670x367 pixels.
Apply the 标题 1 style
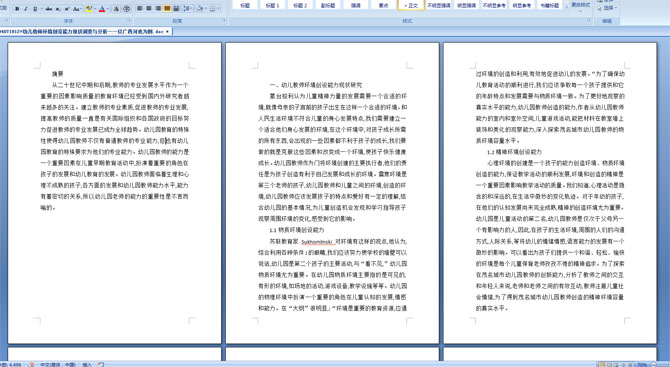tap(272, 5)
